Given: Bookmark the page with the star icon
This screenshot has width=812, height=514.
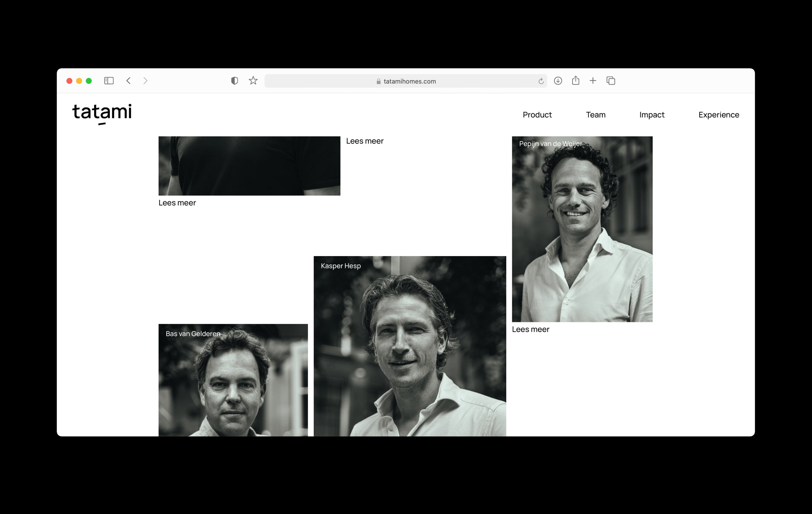Looking at the screenshot, I should click(253, 81).
